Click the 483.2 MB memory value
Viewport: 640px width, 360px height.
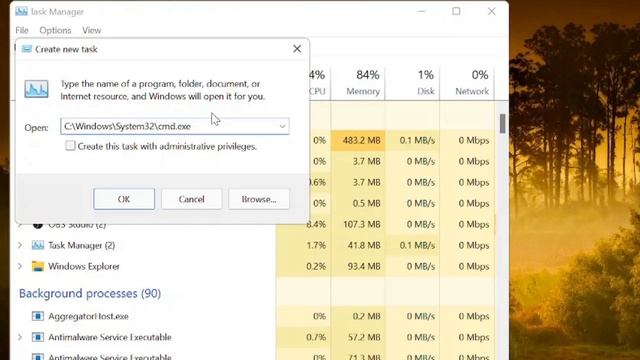[358, 140]
